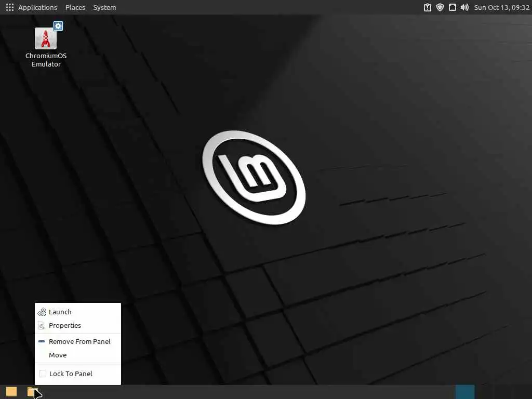Click the clipboard notification tray icon

click(x=428, y=7)
